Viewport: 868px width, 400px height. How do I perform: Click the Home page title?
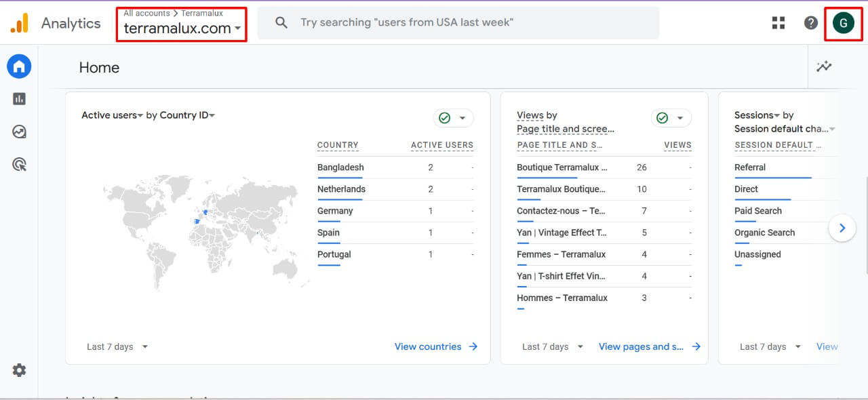pyautogui.click(x=99, y=67)
